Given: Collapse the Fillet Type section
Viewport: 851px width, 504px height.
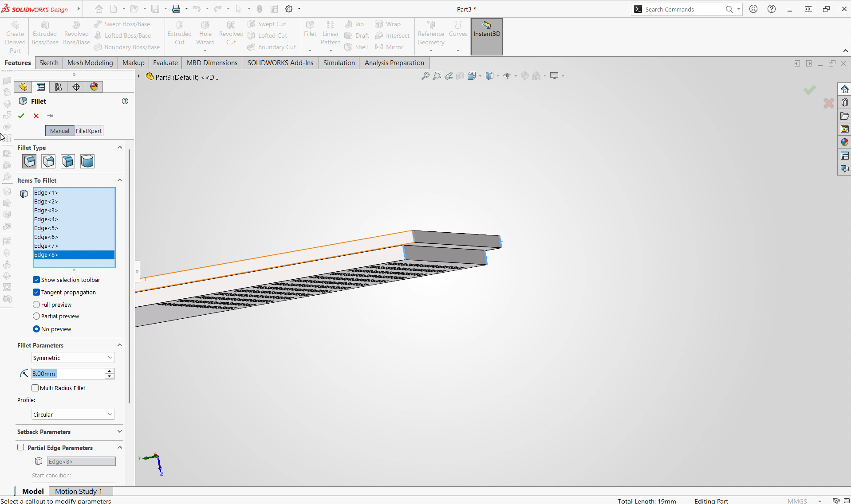Looking at the screenshot, I should click(119, 147).
